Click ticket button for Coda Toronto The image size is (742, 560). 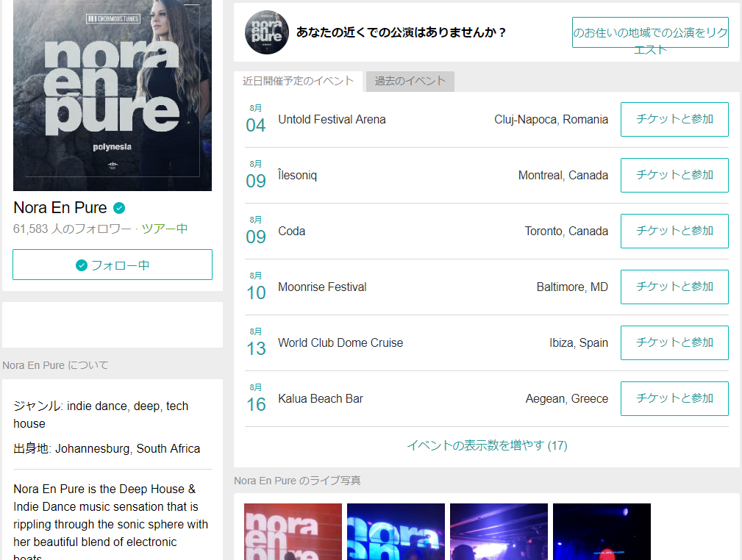(x=674, y=231)
